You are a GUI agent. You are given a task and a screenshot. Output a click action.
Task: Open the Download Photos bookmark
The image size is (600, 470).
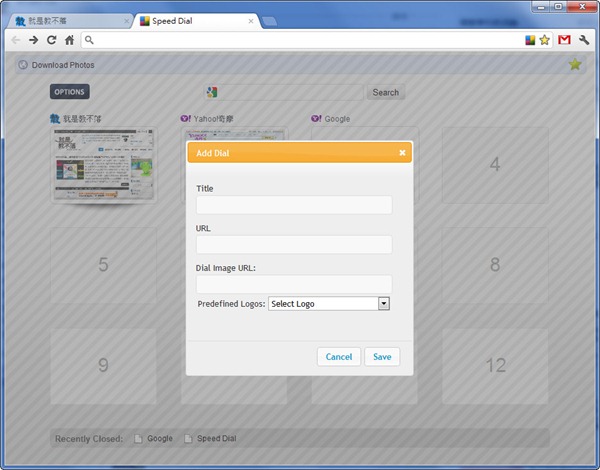click(x=63, y=65)
